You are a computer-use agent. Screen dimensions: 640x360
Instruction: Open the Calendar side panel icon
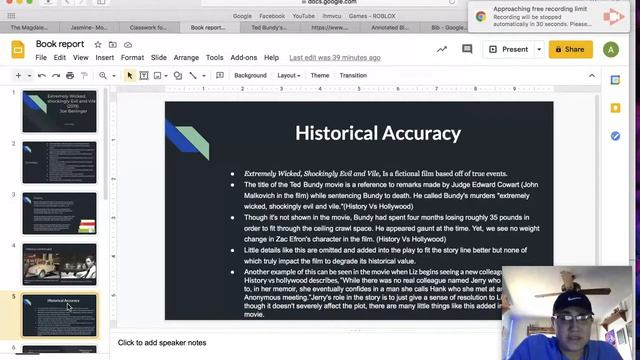coord(616,80)
